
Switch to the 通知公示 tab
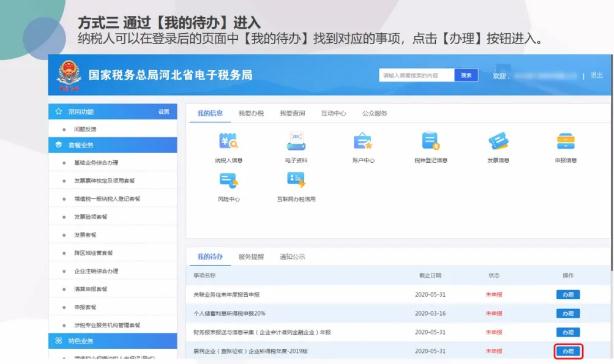pos(292,257)
